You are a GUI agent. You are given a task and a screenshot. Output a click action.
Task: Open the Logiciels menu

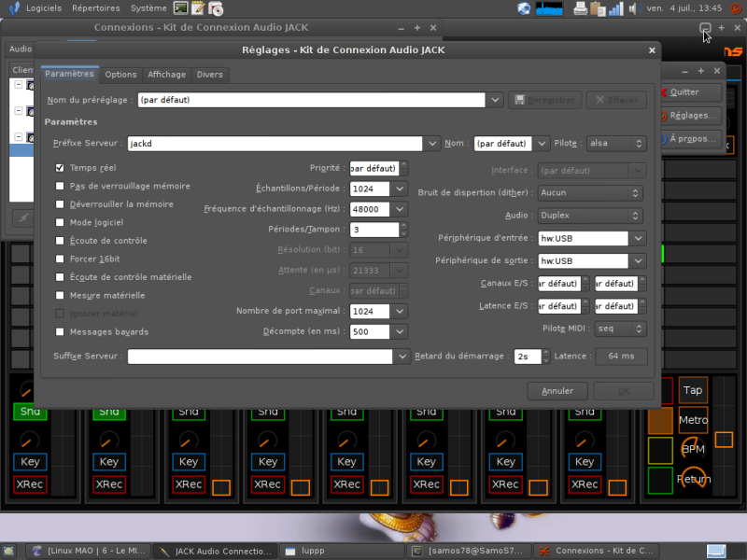coord(44,8)
